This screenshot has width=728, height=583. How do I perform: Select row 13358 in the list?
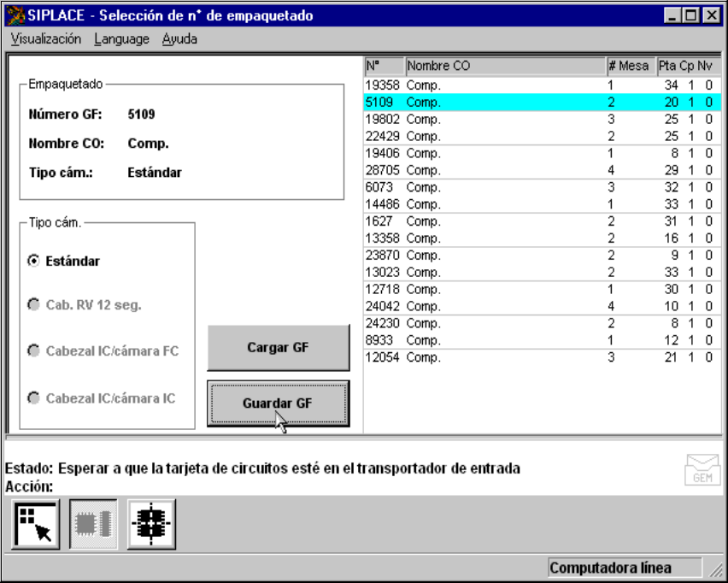[x=543, y=238]
